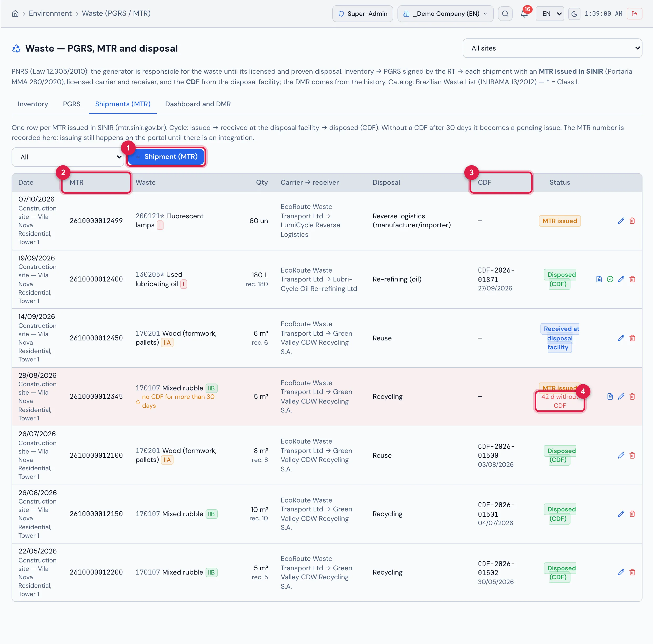Edit shipment 2610000012345 pencil icon
This screenshot has width=653, height=644.
621,397
